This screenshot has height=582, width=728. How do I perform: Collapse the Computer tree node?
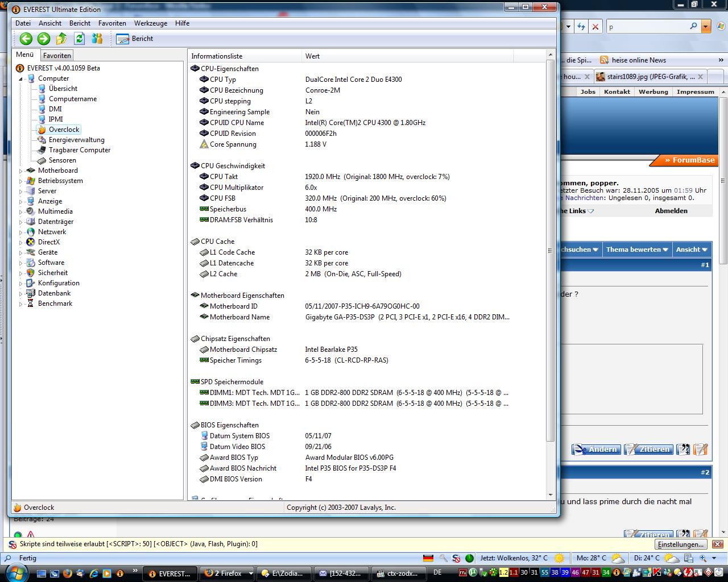[21, 79]
